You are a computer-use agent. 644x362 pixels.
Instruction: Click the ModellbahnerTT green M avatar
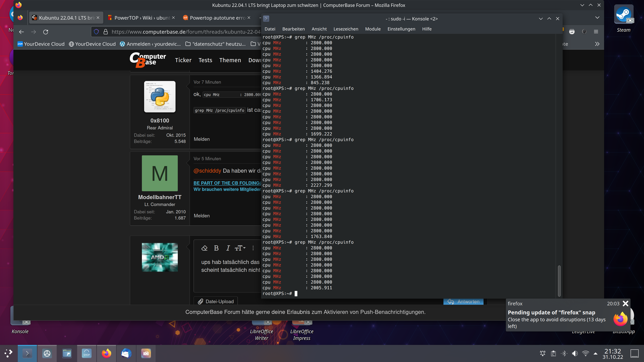point(160,173)
